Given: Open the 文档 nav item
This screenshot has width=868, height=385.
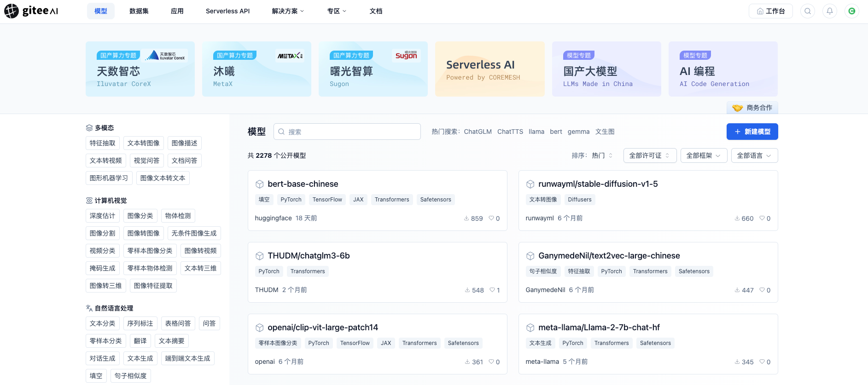Looking at the screenshot, I should [376, 11].
